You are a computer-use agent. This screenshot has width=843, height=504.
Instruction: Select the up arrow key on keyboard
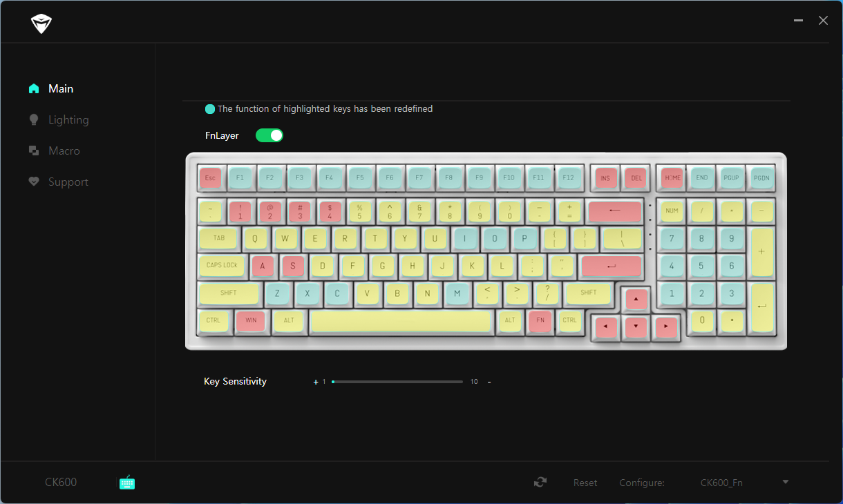636,299
